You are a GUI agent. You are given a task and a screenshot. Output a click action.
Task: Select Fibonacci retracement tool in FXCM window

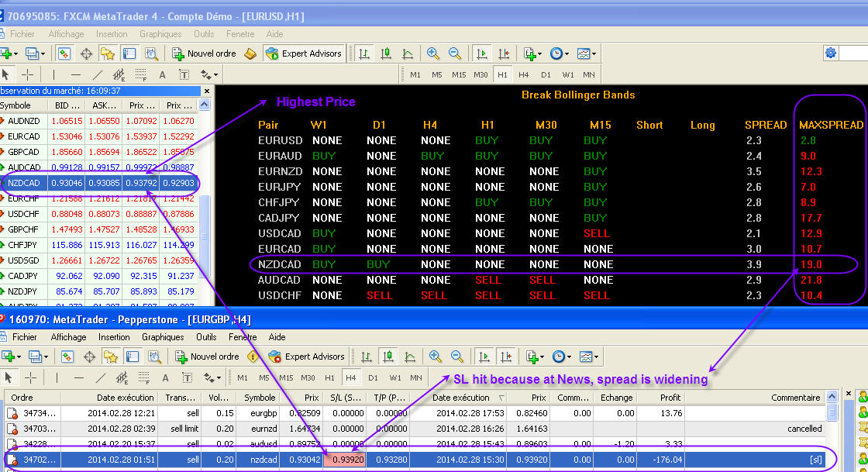(140, 74)
